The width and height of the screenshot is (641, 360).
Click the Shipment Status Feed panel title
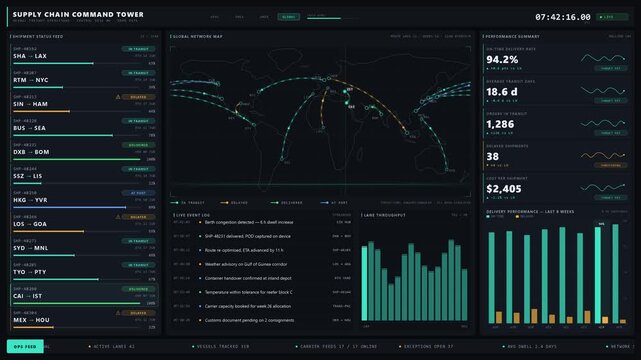click(x=38, y=36)
